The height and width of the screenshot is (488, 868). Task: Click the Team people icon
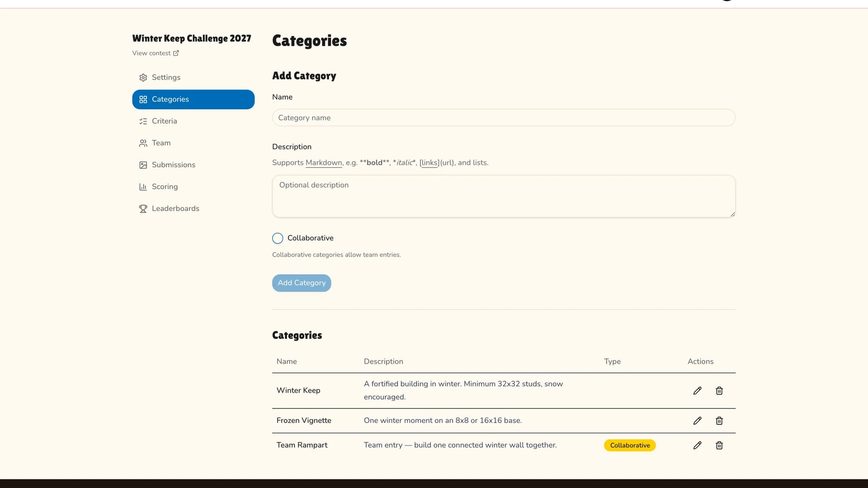[x=143, y=143]
